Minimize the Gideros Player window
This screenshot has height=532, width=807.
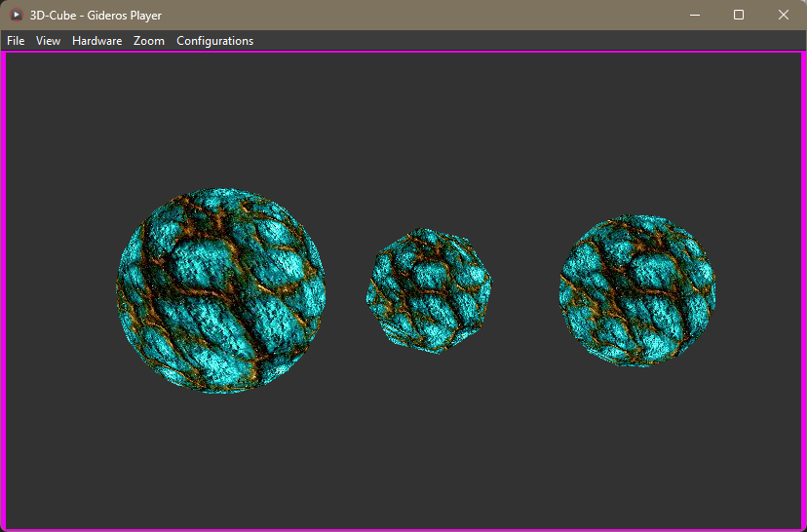tap(695, 15)
